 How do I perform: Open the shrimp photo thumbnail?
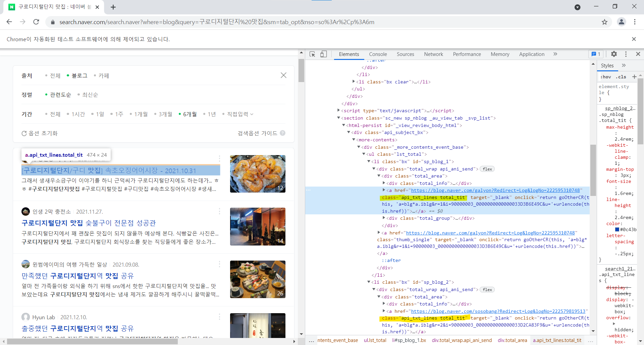click(258, 174)
